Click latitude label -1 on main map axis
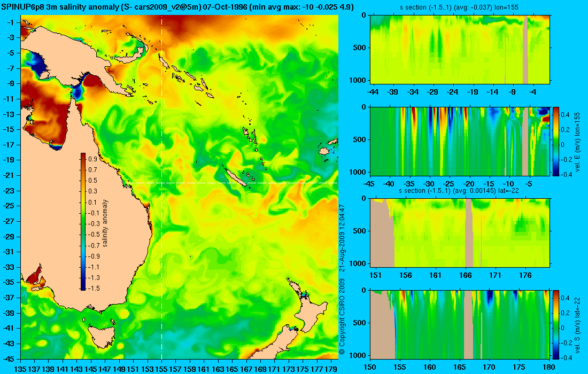The image size is (588, 374). (x=11, y=22)
